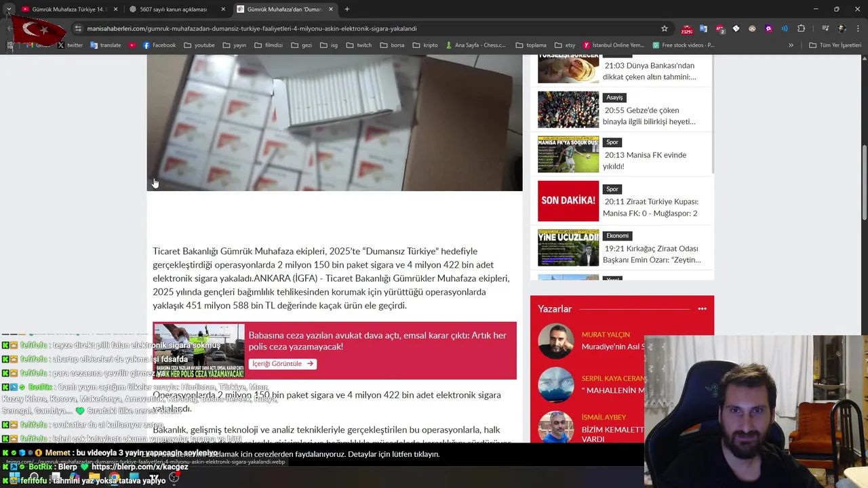The width and height of the screenshot is (868, 488).
Task: Expand the youtube bookmarks folder
Action: (199, 45)
